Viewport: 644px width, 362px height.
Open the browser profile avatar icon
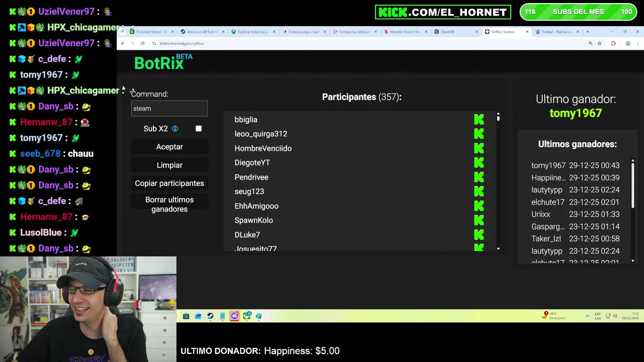[628, 43]
